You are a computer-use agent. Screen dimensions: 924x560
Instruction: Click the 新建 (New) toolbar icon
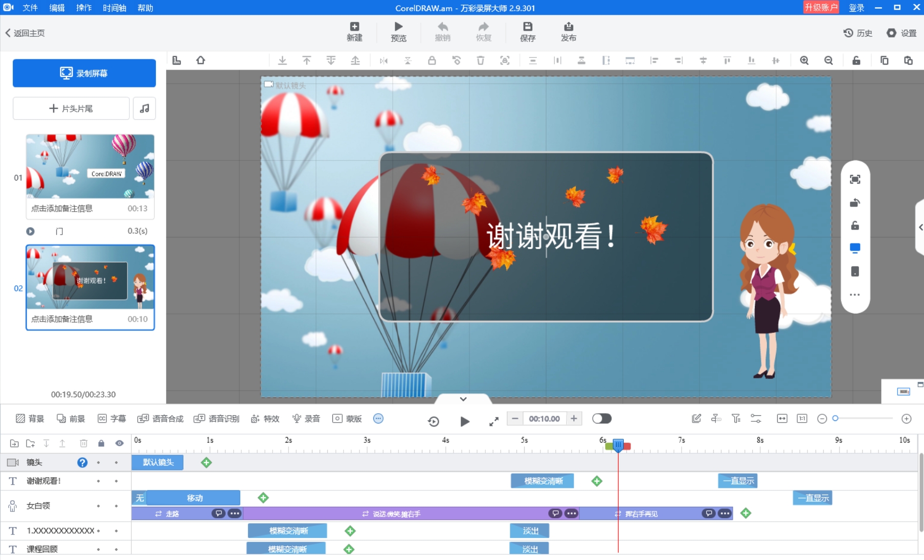coord(354,31)
